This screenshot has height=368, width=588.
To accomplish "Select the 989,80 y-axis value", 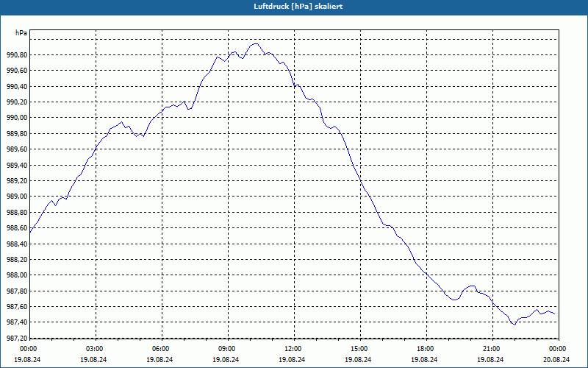I will (x=17, y=134).
